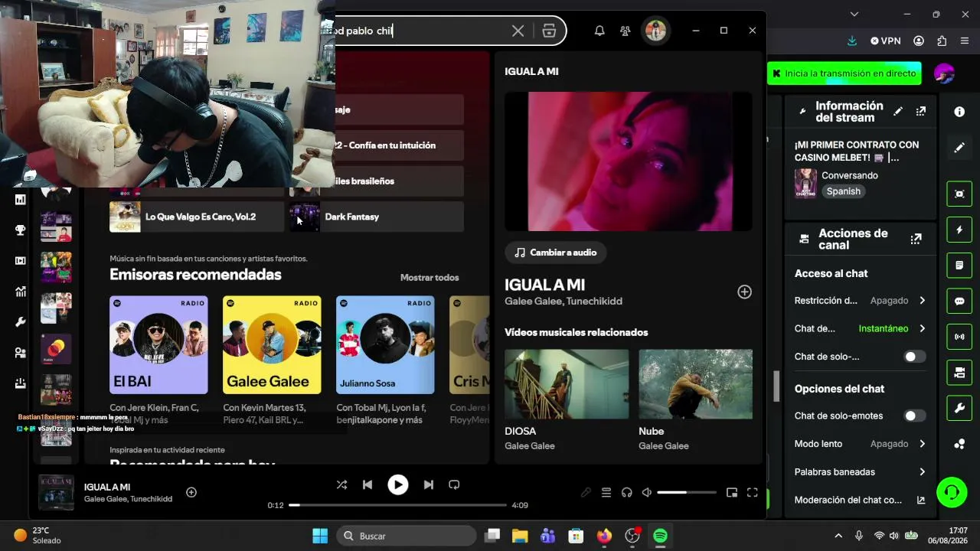Click the browse icon beside Spotify search
This screenshot has width=980, height=551.
tap(549, 31)
